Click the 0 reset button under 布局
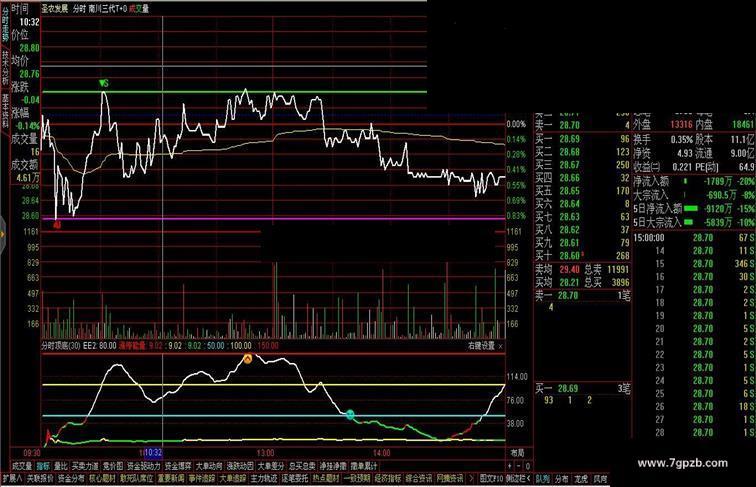 click(x=527, y=466)
